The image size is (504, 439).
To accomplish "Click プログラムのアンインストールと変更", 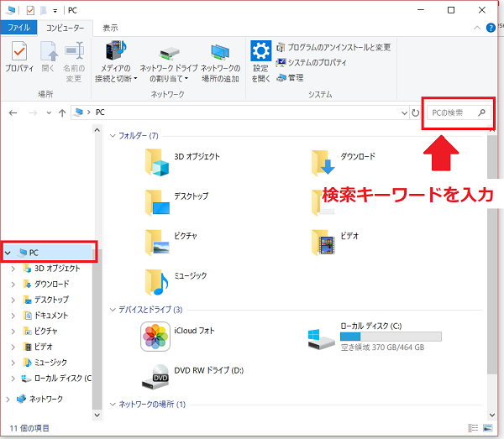I will tap(333, 48).
